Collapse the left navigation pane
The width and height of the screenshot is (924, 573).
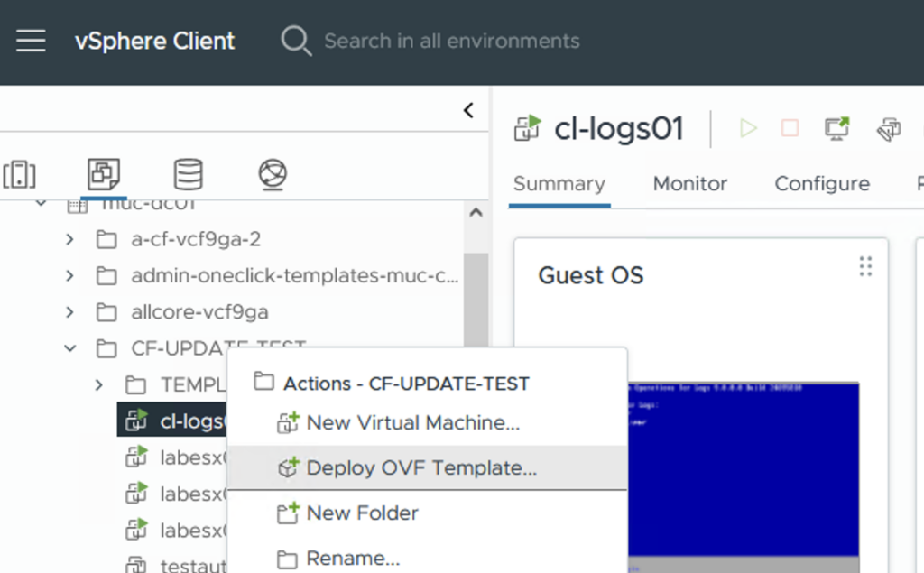click(x=468, y=110)
